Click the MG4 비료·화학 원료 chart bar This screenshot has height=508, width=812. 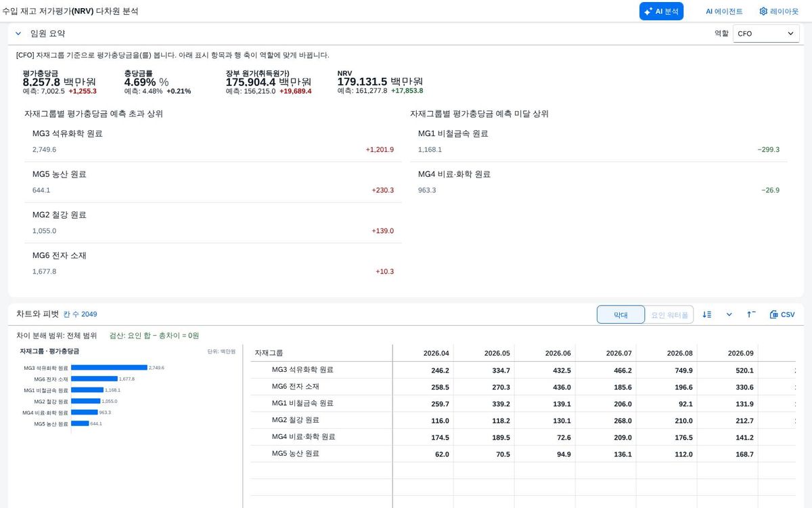click(85, 412)
